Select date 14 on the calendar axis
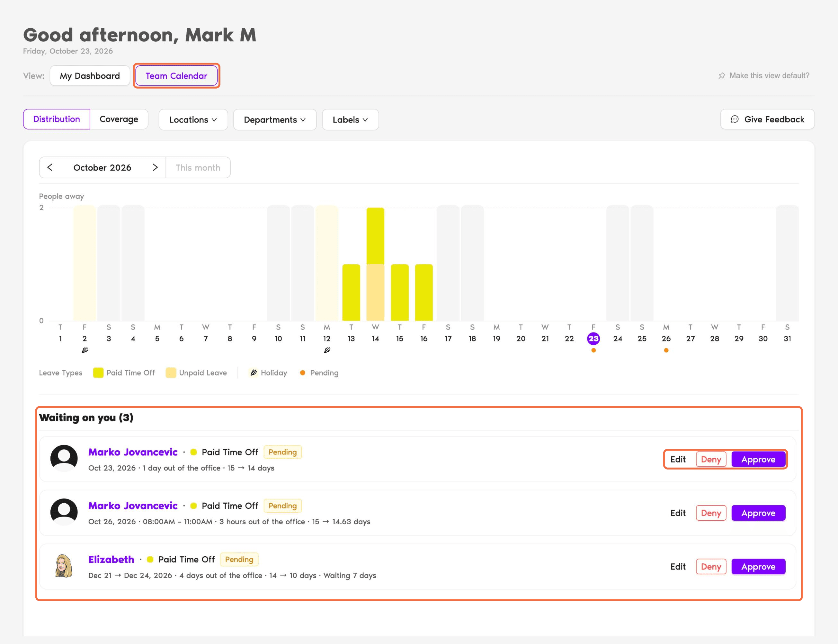The height and width of the screenshot is (644, 838). point(375,339)
